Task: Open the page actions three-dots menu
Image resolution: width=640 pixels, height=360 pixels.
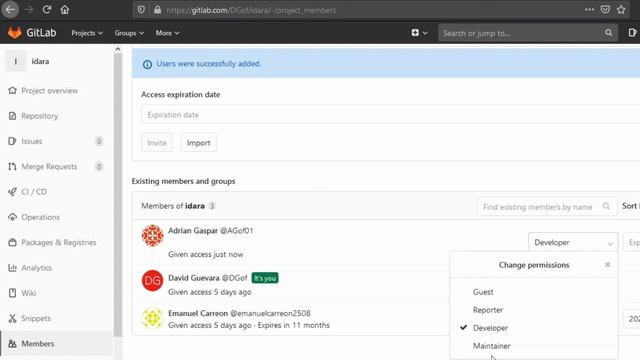Action: click(589, 9)
